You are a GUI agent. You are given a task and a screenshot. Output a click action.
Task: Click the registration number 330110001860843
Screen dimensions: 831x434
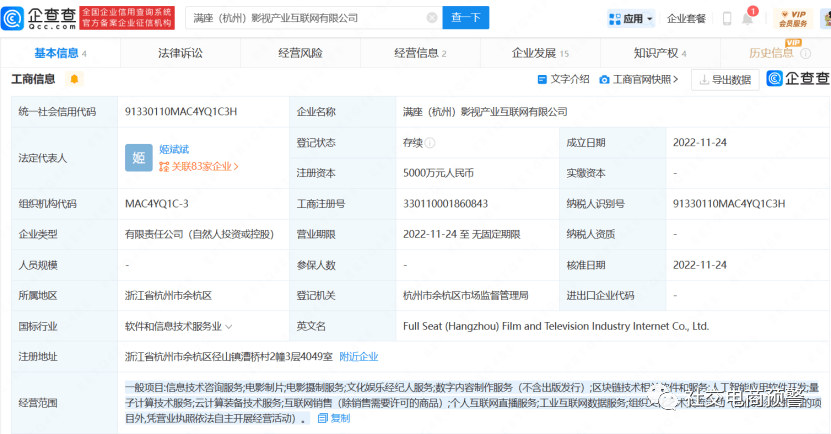[x=445, y=204]
